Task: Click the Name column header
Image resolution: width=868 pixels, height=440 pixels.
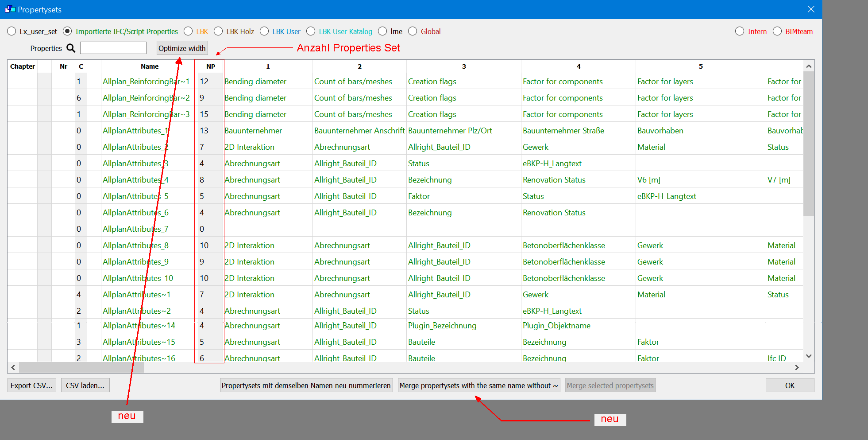Action: 150,66
